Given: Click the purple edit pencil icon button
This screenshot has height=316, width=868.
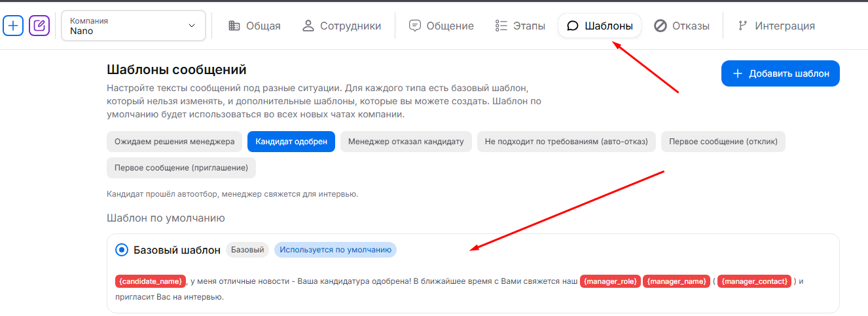Looking at the screenshot, I should coord(39,26).
